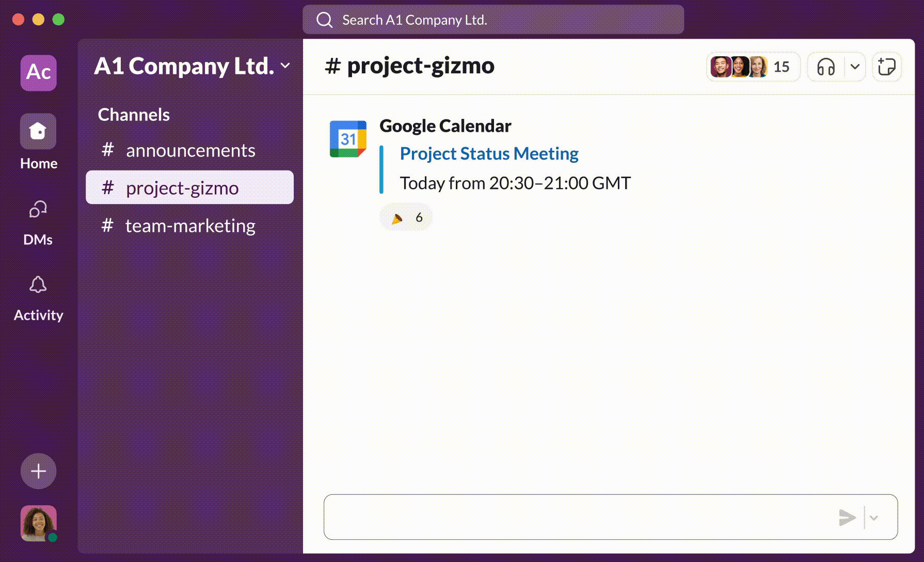924x562 pixels.
Task: Click the Home icon in sidebar
Action: point(38,131)
